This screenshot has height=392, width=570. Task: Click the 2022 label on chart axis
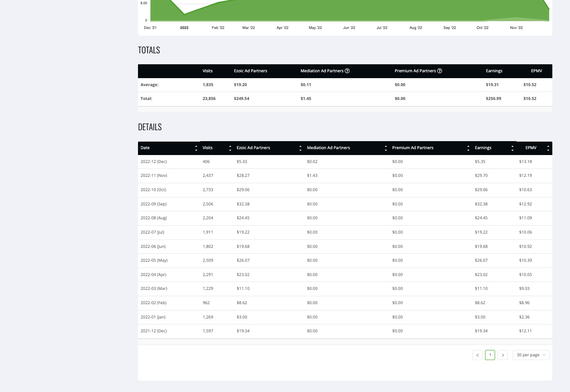[x=184, y=28]
